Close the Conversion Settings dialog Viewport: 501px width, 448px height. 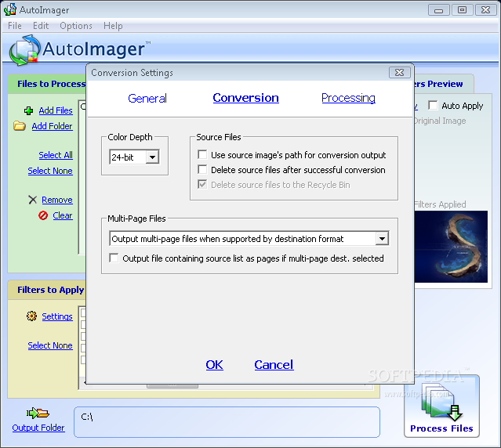pos(399,72)
